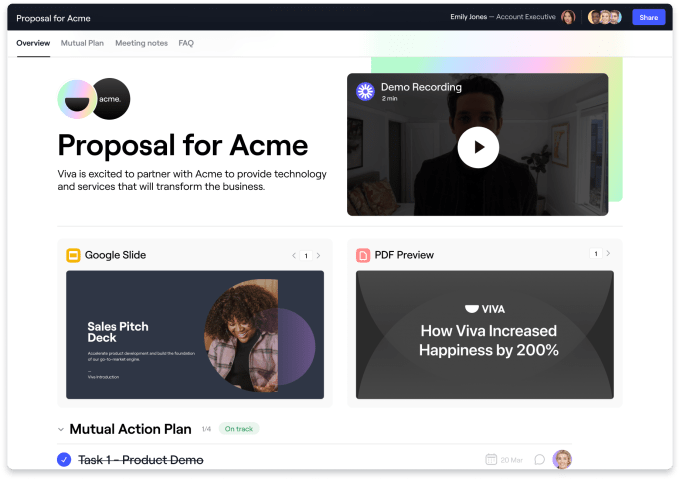Click the PDF Preview title text

click(404, 255)
